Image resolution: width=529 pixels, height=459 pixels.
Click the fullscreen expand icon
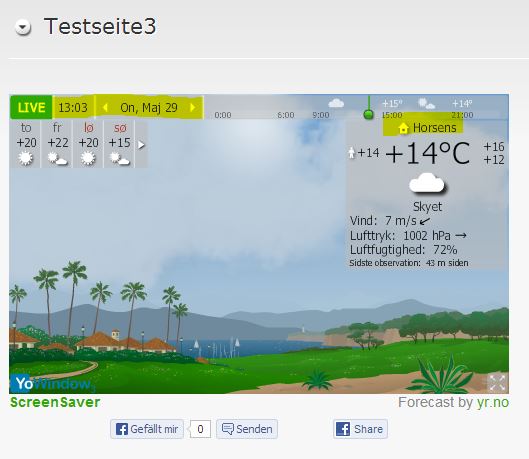point(497,382)
